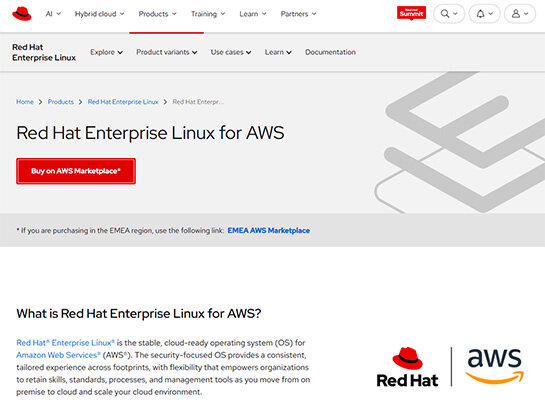Expand the AI dropdown menu

click(x=53, y=14)
